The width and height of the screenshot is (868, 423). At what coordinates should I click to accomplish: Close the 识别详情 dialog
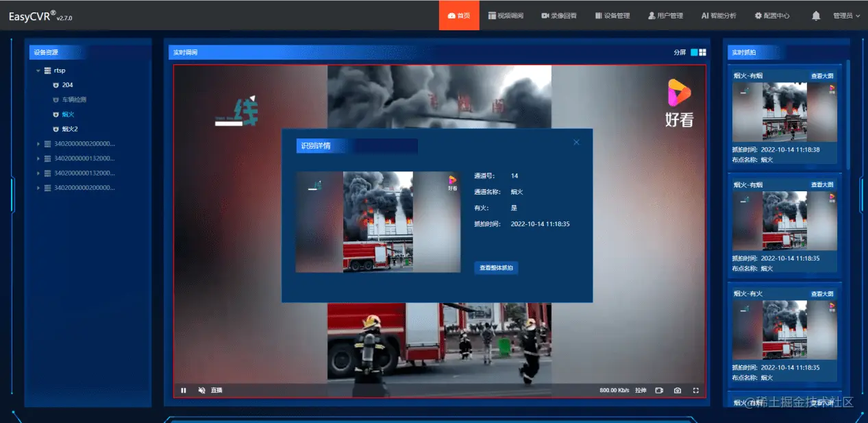[576, 142]
